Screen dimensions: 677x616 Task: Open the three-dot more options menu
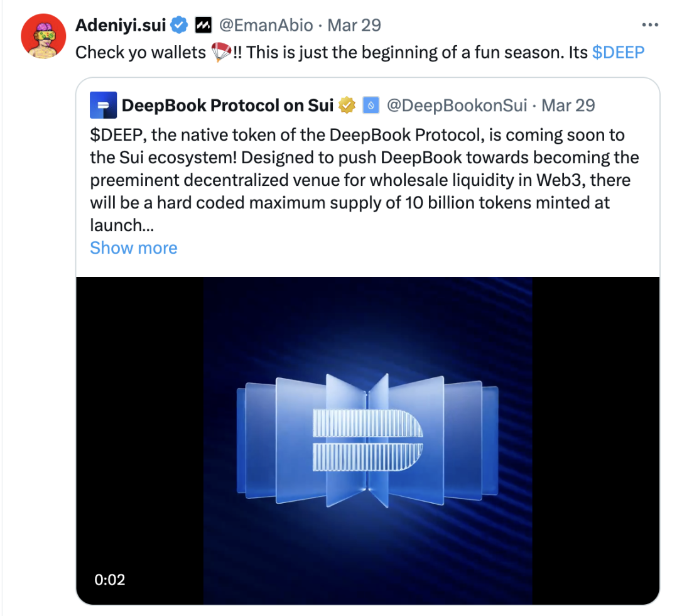click(649, 26)
